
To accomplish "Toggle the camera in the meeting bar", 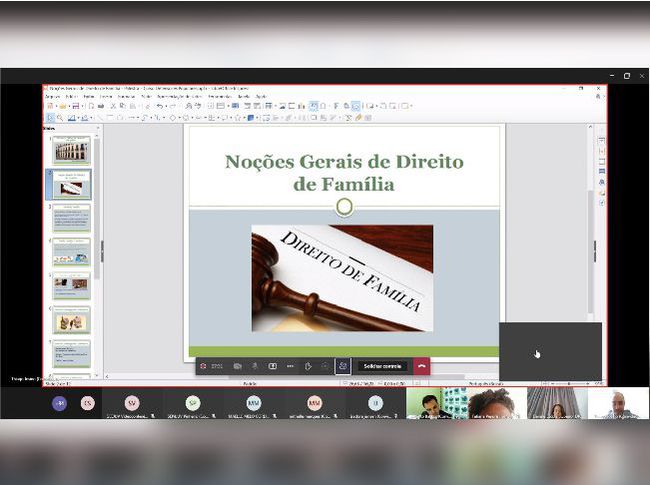I will pyautogui.click(x=237, y=366).
